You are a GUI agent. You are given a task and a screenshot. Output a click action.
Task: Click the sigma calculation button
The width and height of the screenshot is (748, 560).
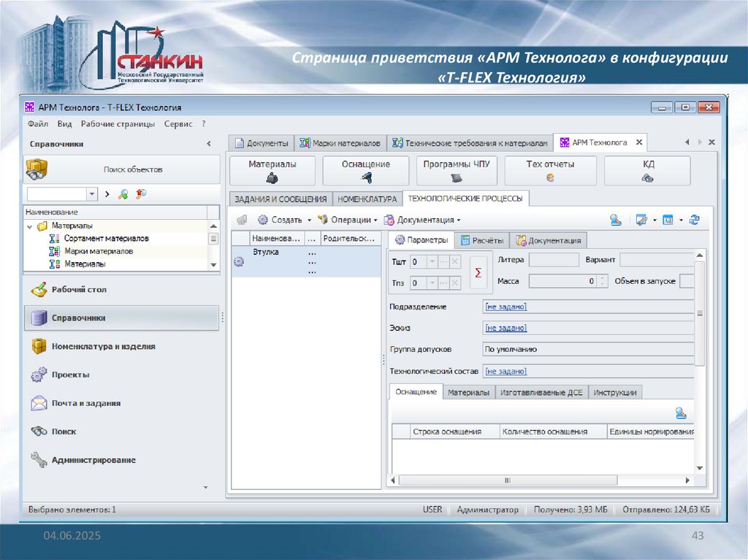tap(478, 272)
